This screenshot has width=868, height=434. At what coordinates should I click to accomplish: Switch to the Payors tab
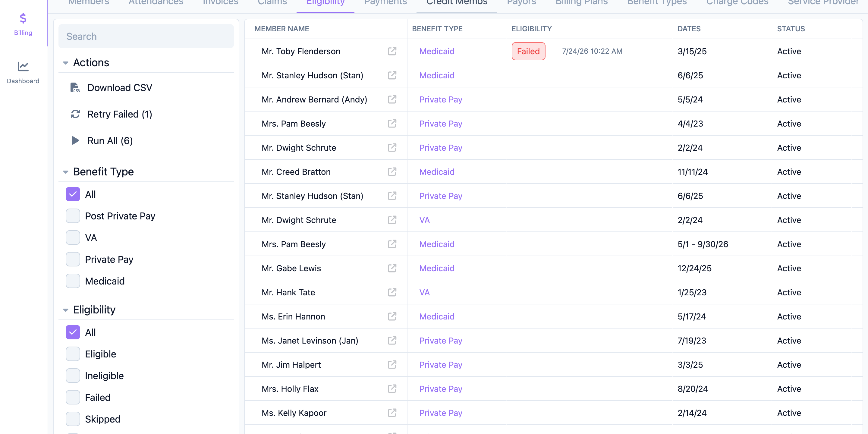tap(521, 3)
